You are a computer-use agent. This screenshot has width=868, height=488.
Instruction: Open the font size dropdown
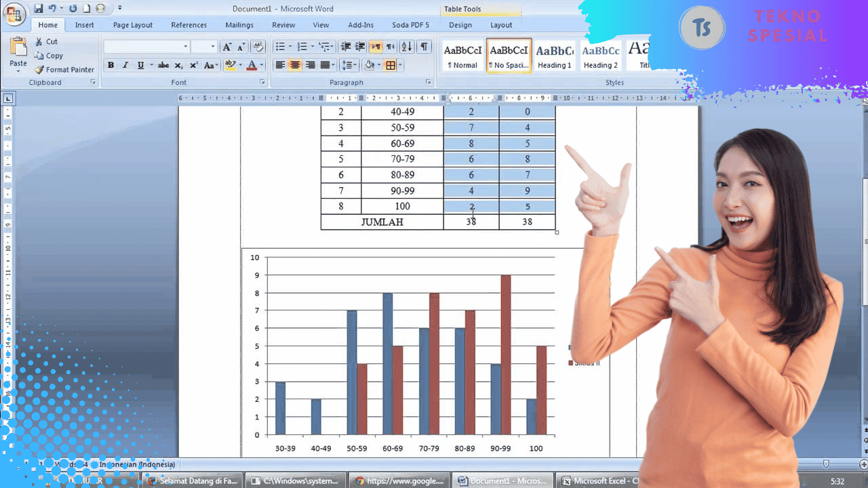(213, 47)
